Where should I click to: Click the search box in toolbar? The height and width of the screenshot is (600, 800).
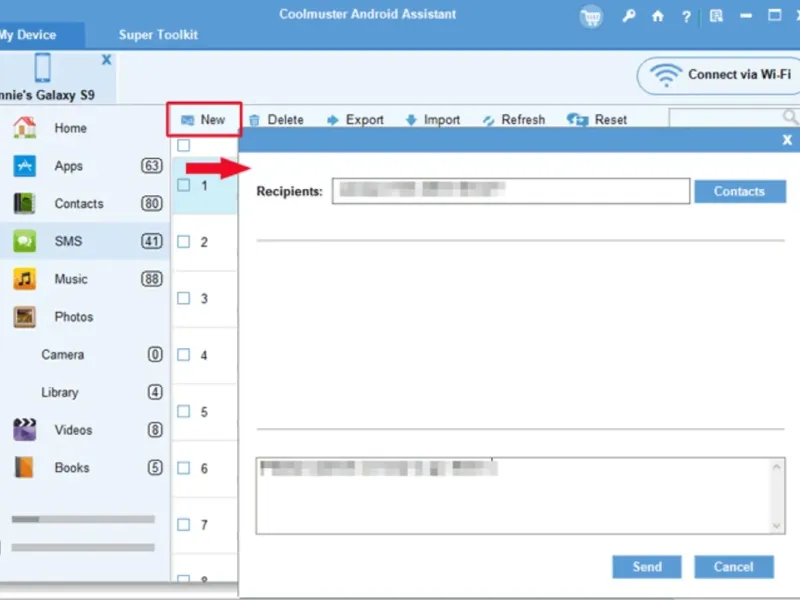point(734,118)
